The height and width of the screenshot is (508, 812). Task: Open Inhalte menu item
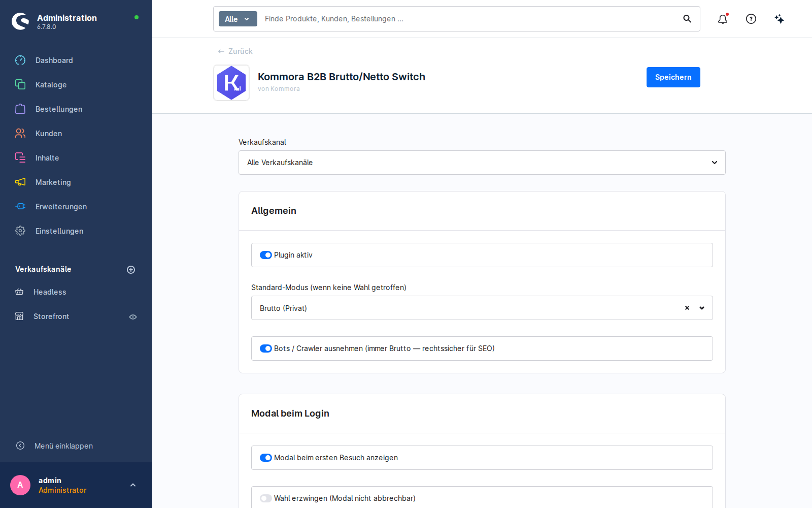(47, 158)
